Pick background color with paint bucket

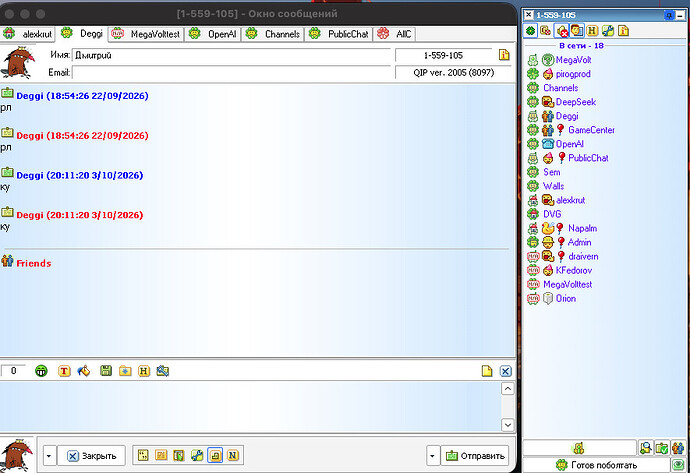click(x=84, y=371)
